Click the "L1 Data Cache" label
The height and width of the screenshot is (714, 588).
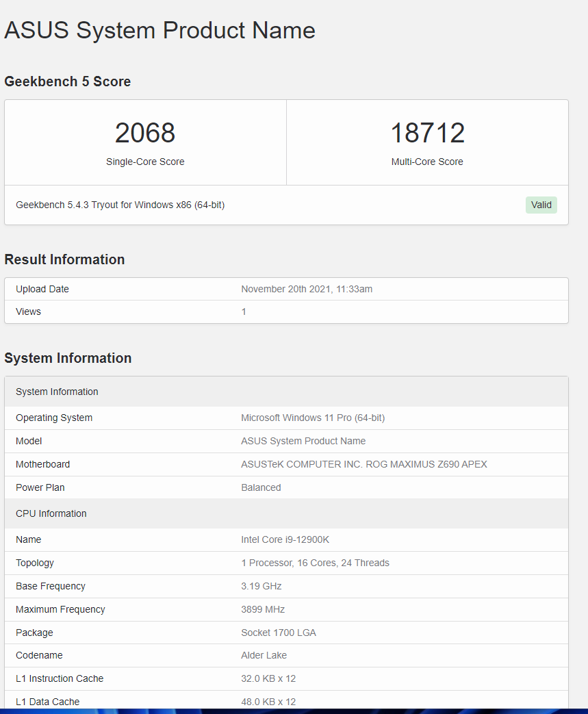click(x=48, y=702)
